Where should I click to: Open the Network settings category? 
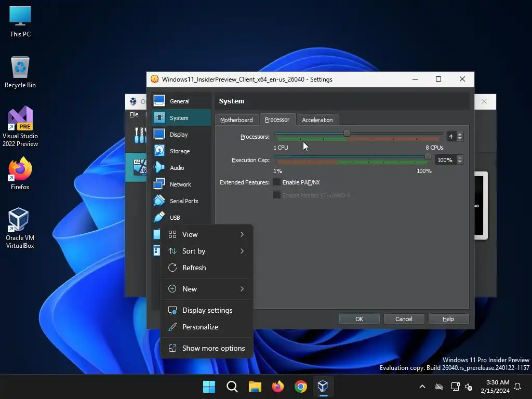click(181, 184)
